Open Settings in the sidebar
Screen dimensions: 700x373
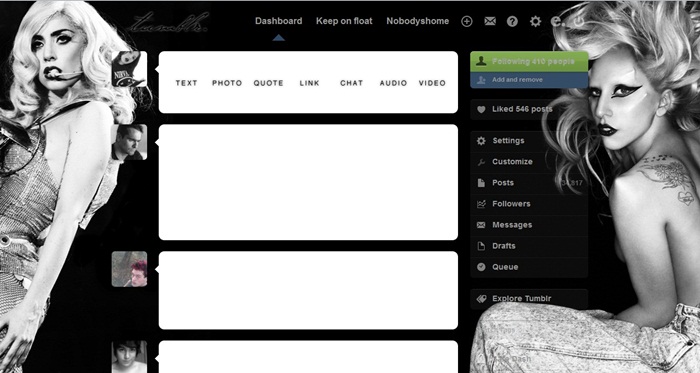click(x=529, y=141)
